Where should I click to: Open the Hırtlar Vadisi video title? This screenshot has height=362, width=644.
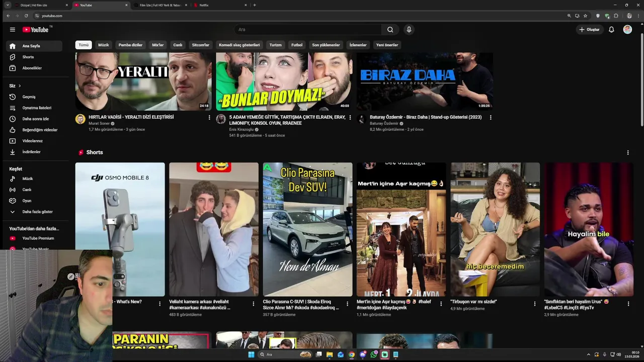tap(131, 117)
